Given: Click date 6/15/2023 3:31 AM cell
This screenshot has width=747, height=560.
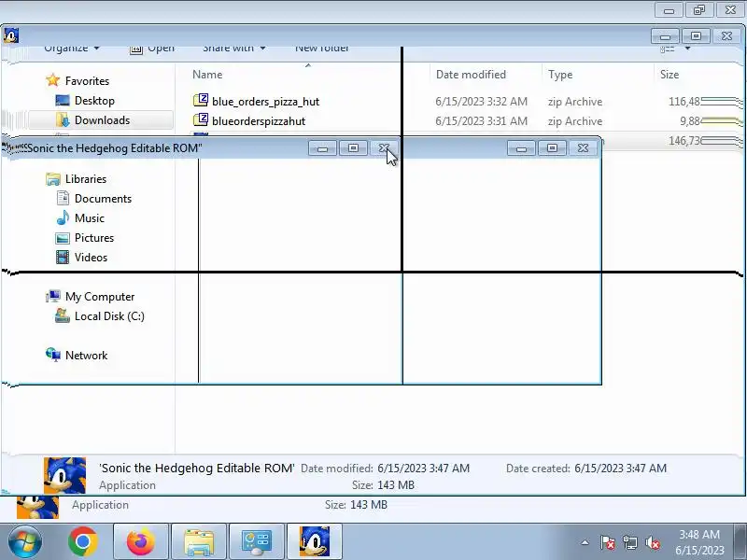Looking at the screenshot, I should (481, 121).
